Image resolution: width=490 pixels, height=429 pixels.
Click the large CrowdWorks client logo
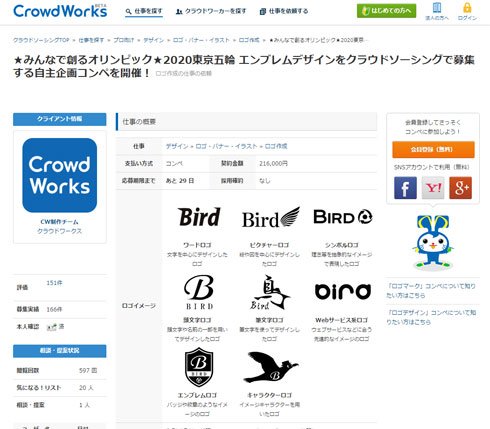60,175
